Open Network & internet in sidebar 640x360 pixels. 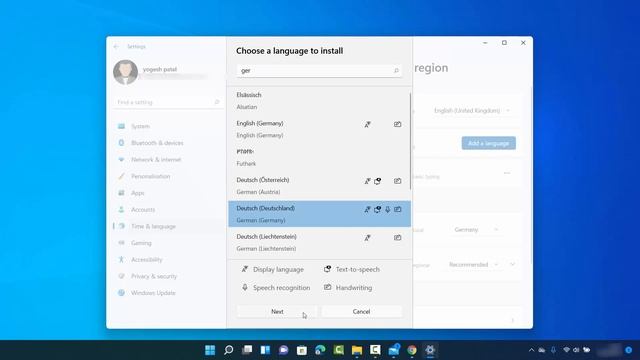click(167, 160)
